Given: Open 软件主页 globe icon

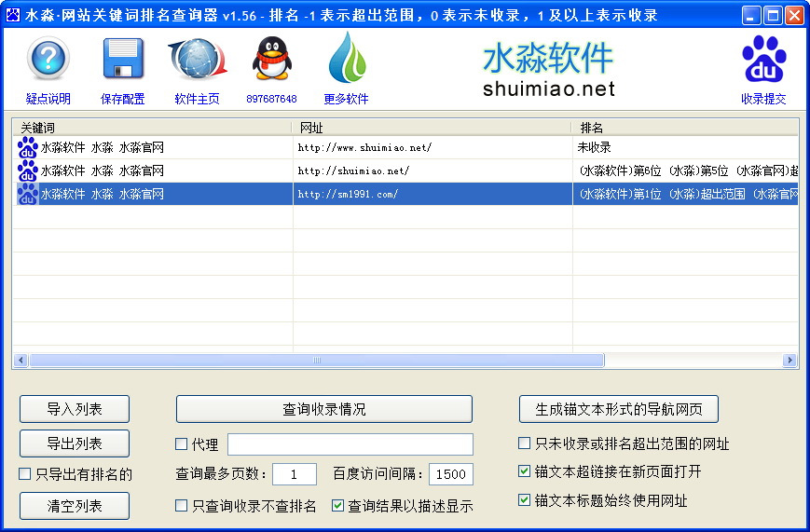Looking at the screenshot, I should tap(198, 59).
